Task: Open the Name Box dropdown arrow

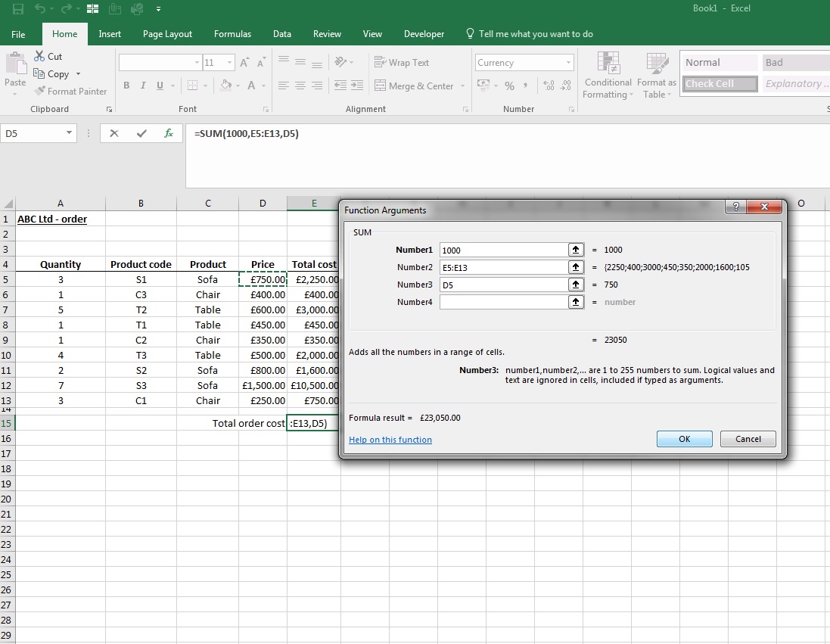Action: point(69,133)
